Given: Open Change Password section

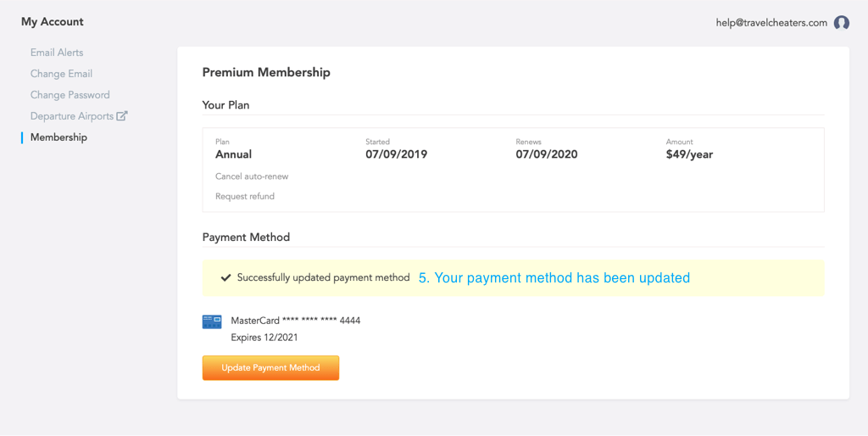Looking at the screenshot, I should tap(70, 95).
